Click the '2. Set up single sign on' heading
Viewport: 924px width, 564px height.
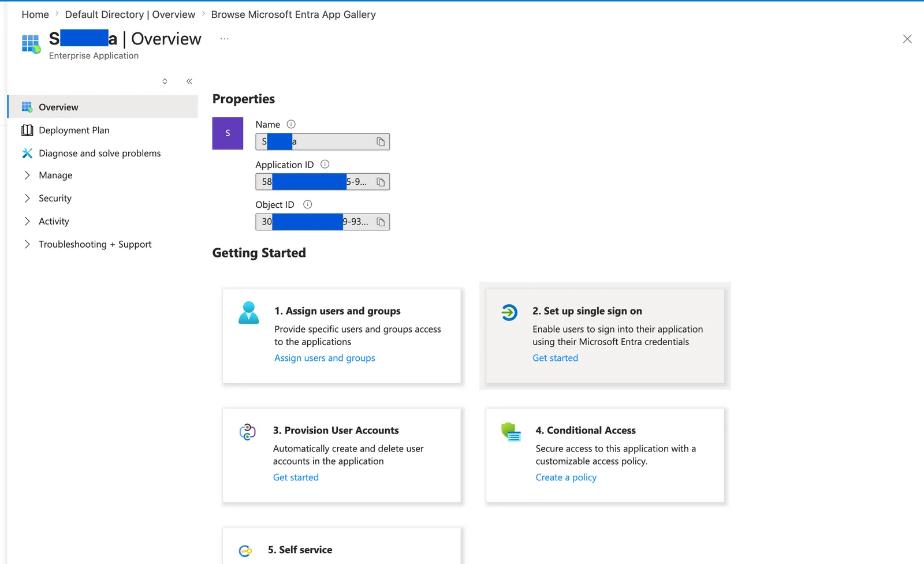click(587, 311)
